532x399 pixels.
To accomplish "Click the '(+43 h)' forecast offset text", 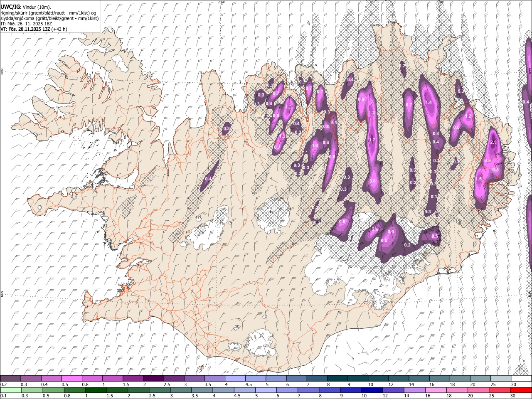I will [60, 29].
